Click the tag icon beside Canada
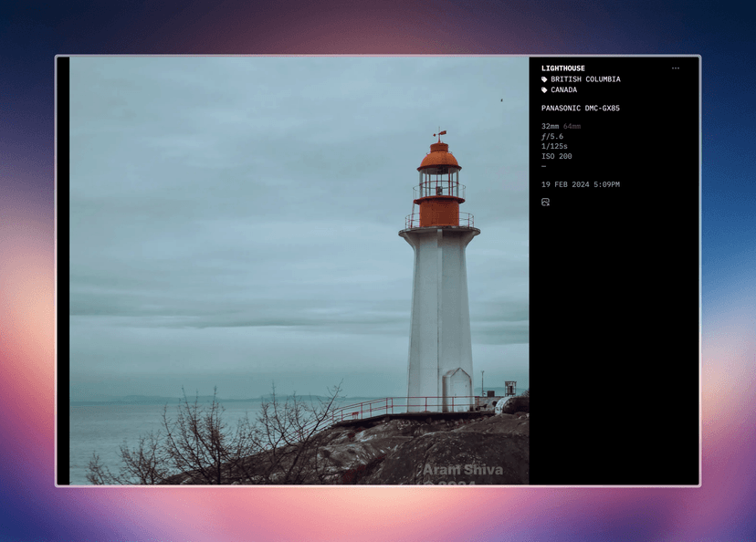This screenshot has height=542, width=756. (545, 90)
